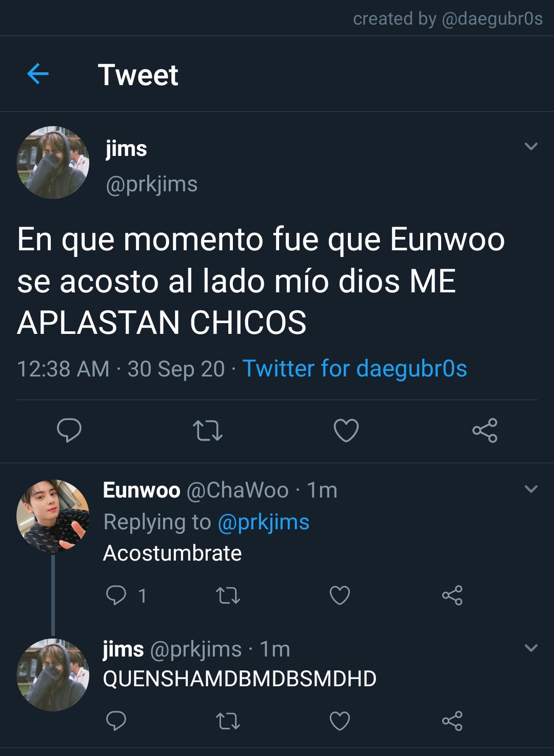Go back using the blue arrow
This screenshot has height=756, width=554.
tap(37, 74)
